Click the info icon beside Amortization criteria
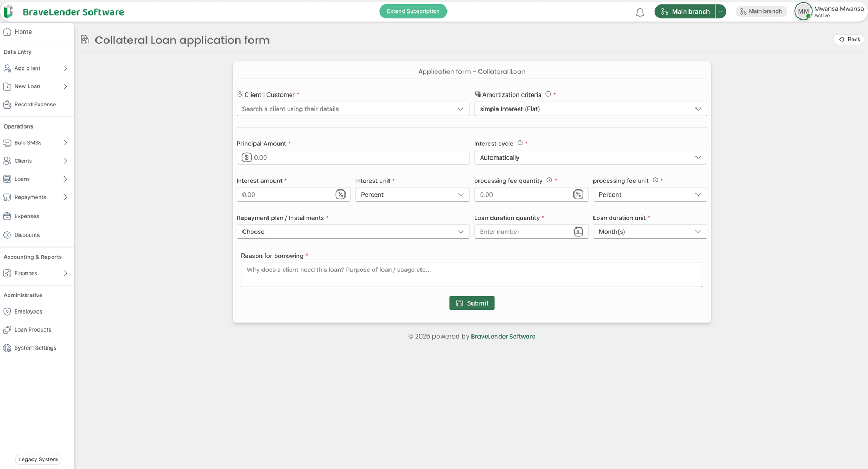868x469 pixels. click(548, 94)
